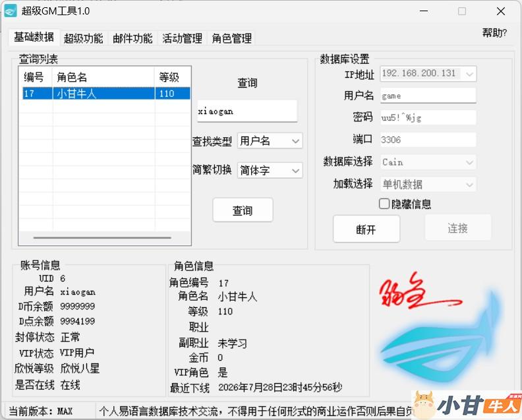
Task: Expand the IP地址 combo box arrow
Action: point(469,74)
